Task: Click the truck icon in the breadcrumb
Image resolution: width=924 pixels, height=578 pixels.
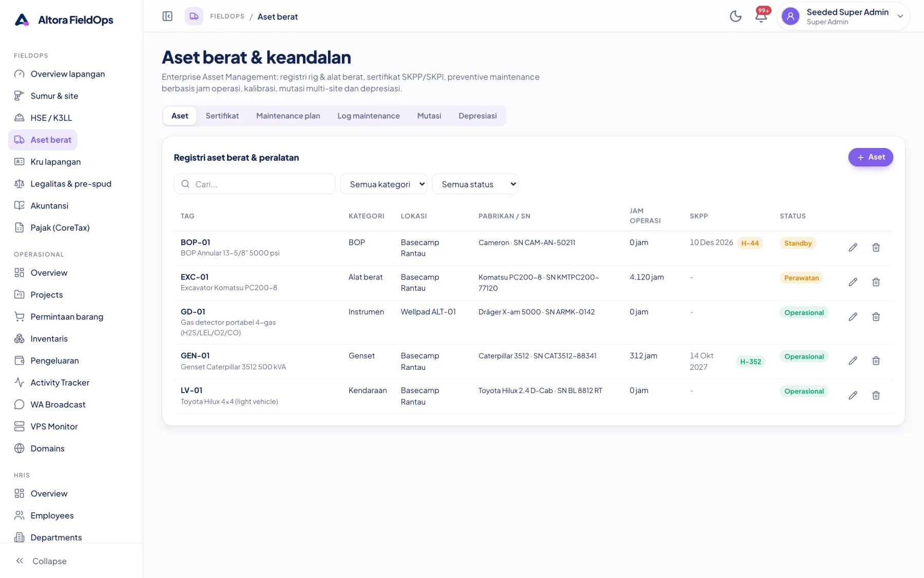Action: pos(194,16)
